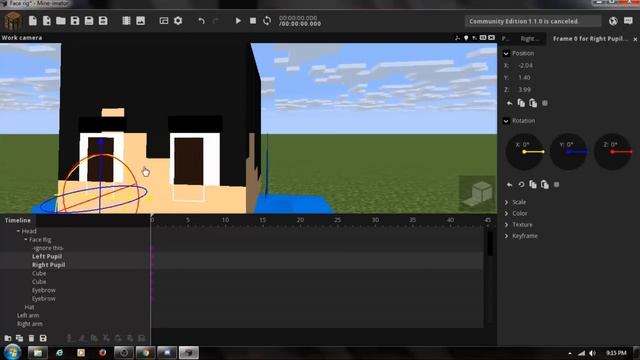Toggle aspect ratio overlay in view header
The width and height of the screenshot is (640, 360).
[x=483, y=38]
